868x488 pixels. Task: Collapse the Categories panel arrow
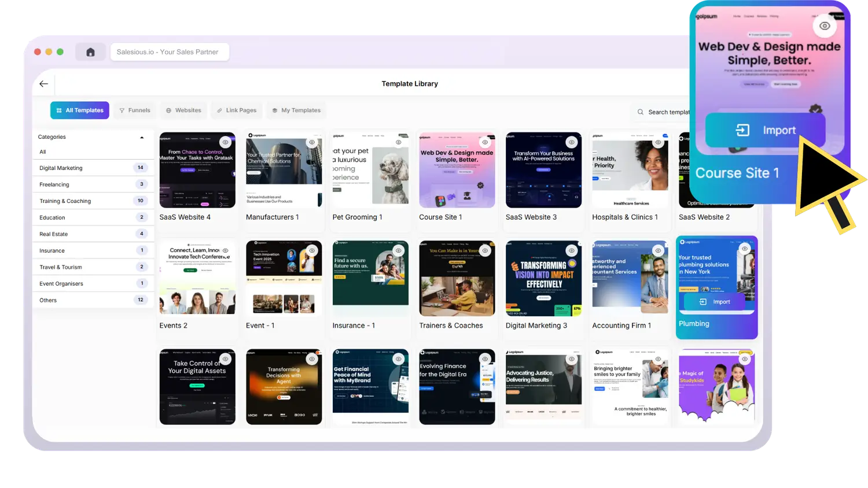142,138
